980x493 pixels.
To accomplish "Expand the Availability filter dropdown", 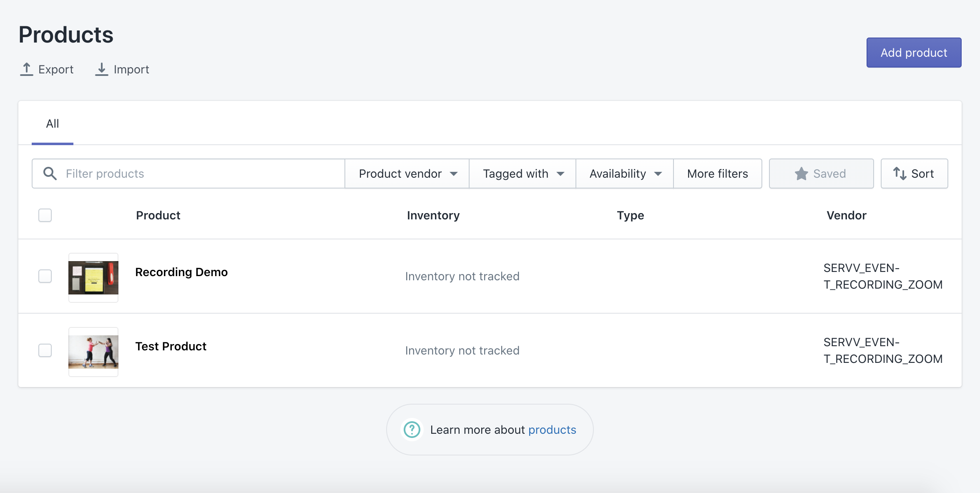I will [x=625, y=174].
